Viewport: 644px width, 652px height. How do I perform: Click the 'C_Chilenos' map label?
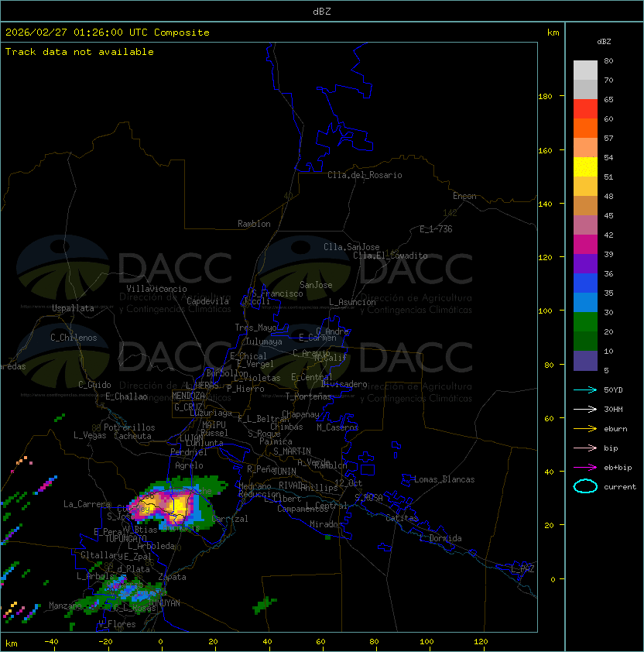point(74,338)
